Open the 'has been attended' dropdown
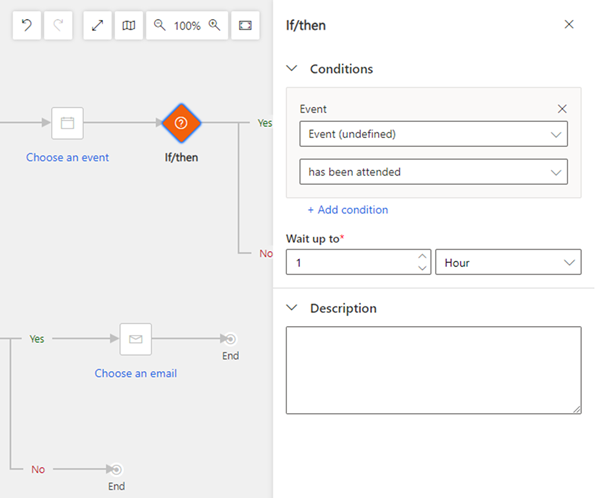 click(433, 172)
